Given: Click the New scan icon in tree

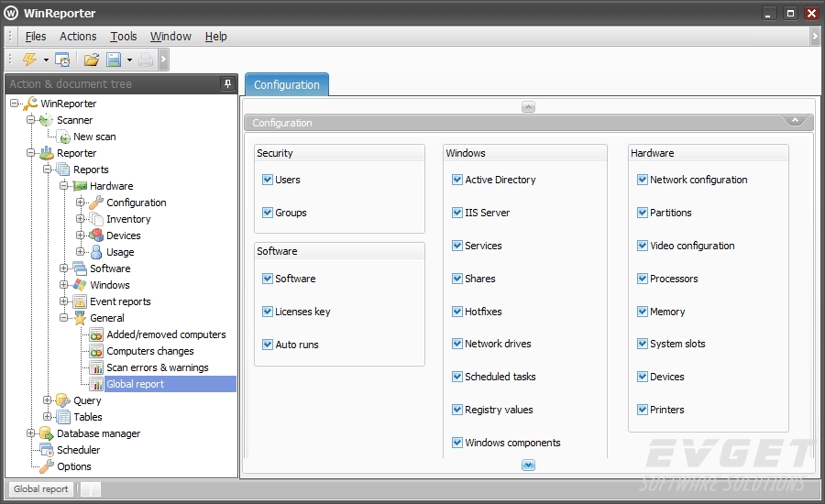Looking at the screenshot, I should [x=64, y=137].
